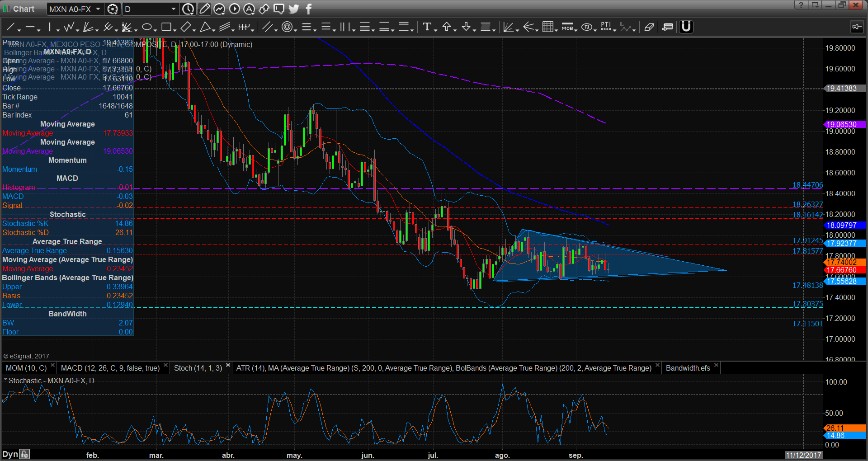Select the vertical line tool

[49, 27]
